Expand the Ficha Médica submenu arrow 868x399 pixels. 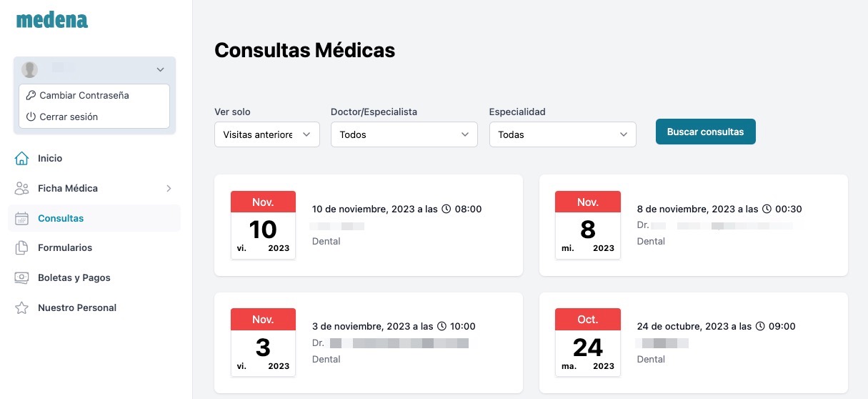coord(169,188)
